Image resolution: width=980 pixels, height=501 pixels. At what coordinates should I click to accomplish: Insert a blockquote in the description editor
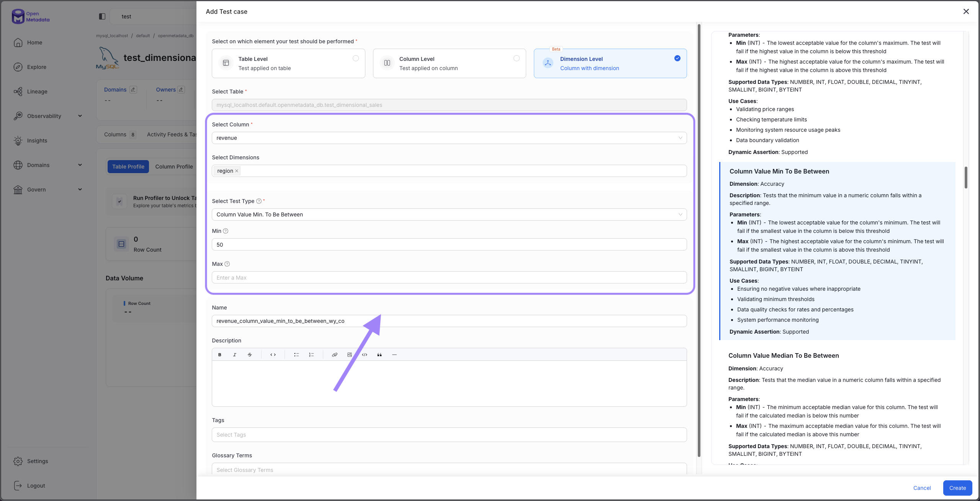click(379, 354)
